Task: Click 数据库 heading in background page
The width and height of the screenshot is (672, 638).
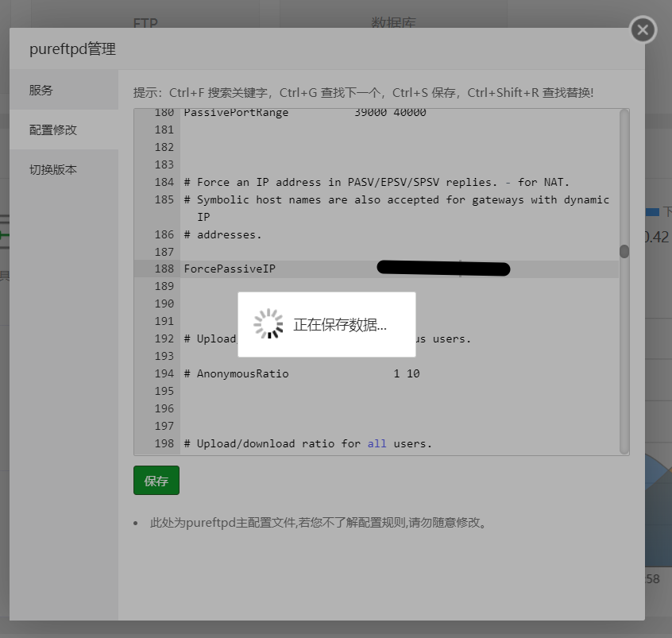Action: tap(393, 22)
